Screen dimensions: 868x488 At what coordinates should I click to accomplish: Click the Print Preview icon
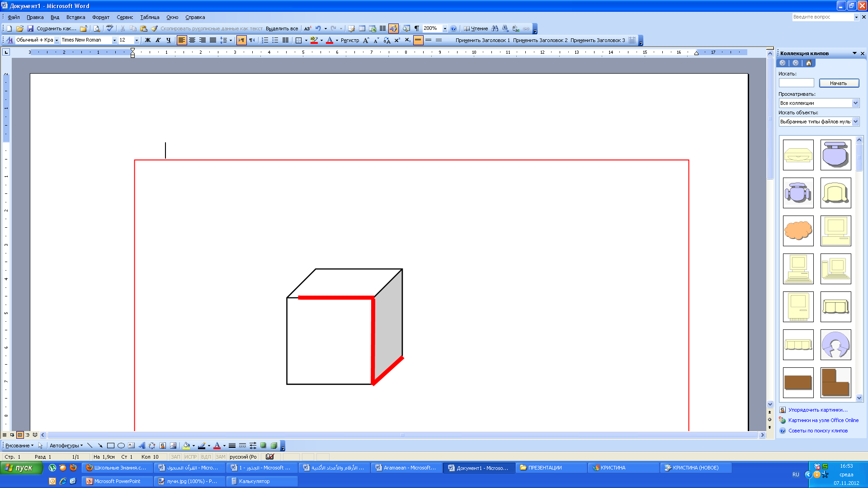coord(97,28)
